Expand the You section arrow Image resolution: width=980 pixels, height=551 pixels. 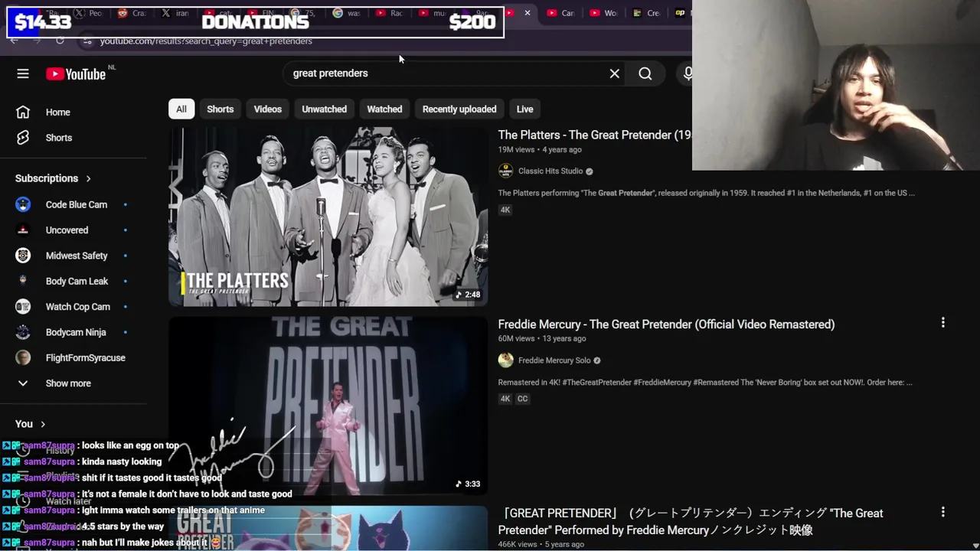coord(43,424)
